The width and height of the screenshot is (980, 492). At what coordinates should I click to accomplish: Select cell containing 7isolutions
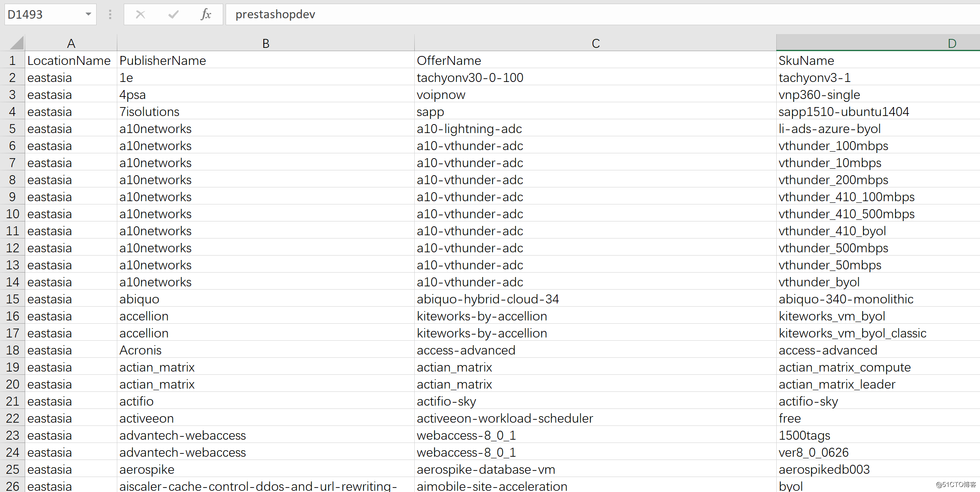266,112
